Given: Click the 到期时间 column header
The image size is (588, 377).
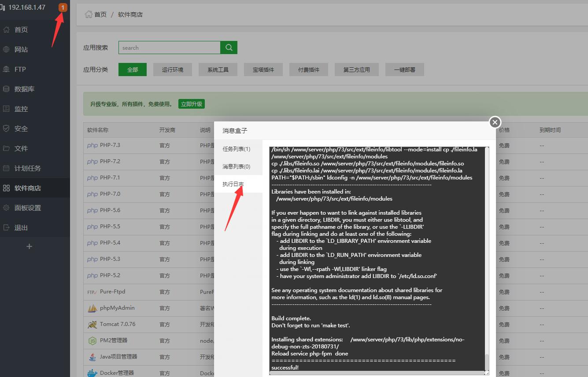Looking at the screenshot, I should point(550,130).
